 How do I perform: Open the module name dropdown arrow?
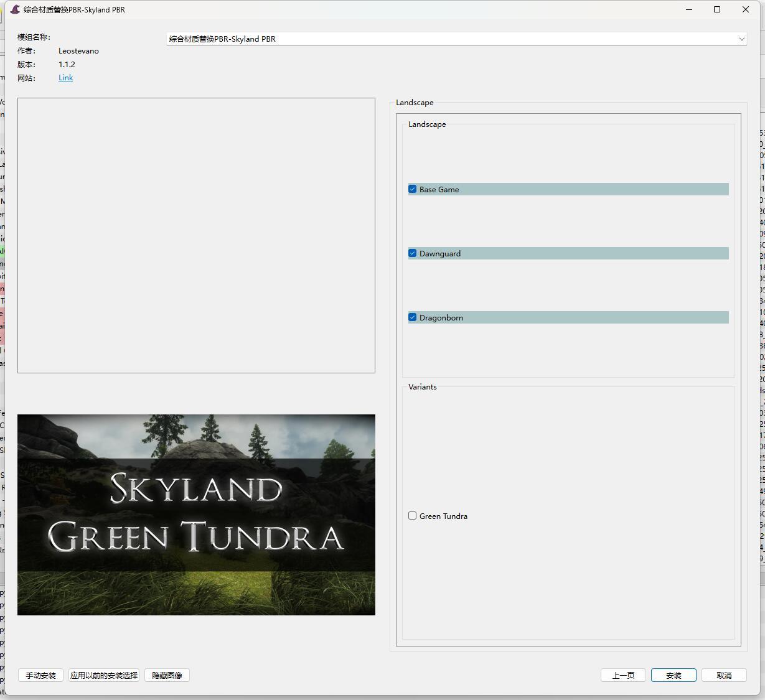click(741, 39)
